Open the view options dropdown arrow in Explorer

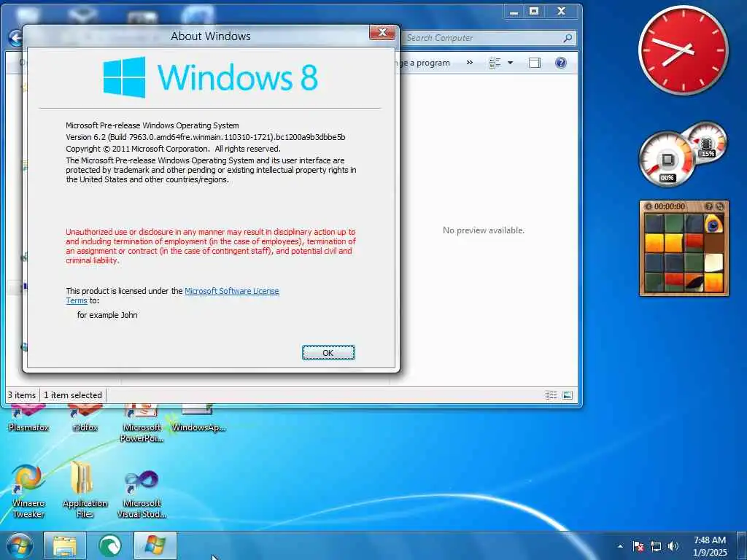510,63
